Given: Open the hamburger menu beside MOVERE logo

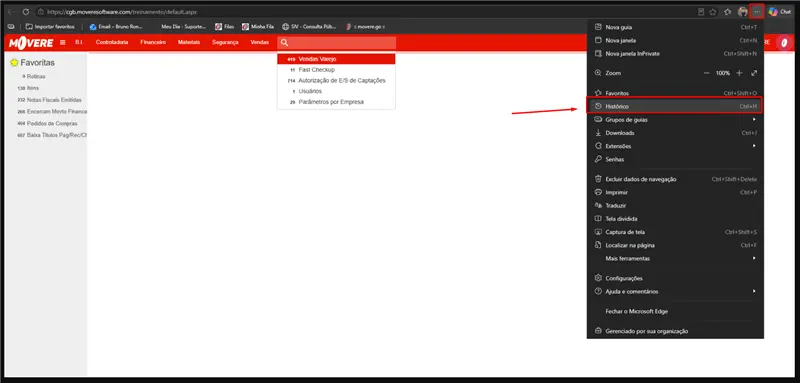Looking at the screenshot, I should coord(63,43).
